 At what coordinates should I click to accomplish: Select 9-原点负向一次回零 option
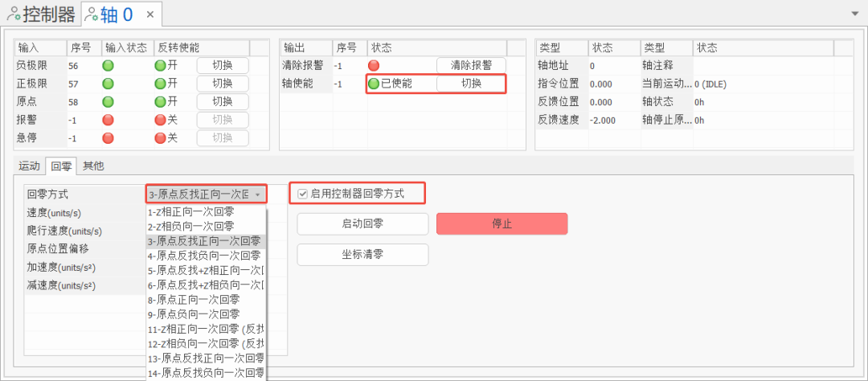[207, 314]
